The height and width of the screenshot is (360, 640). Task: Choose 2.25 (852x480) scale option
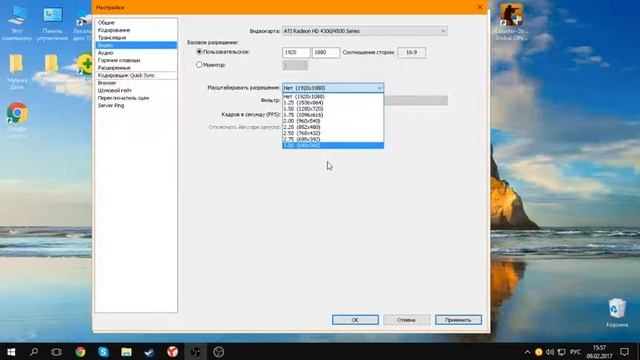point(333,127)
